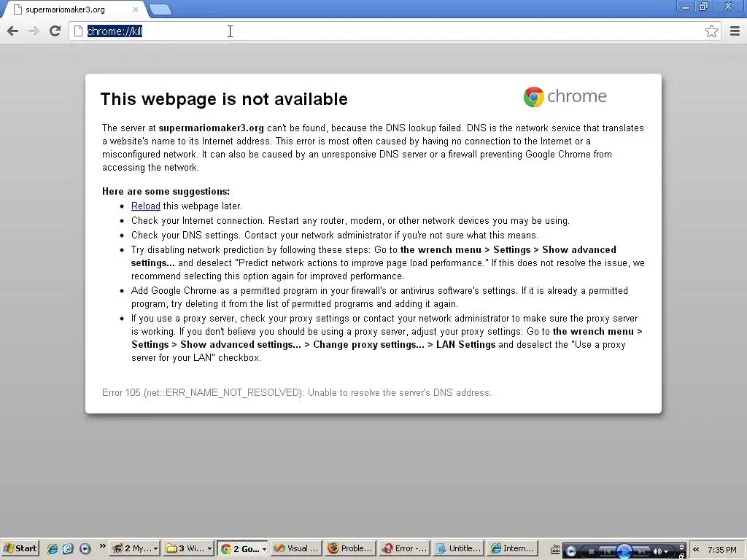Screen dimensions: 747x560
Task: Launch Internet Explorer from Quick Launch
Action: [x=53, y=548]
